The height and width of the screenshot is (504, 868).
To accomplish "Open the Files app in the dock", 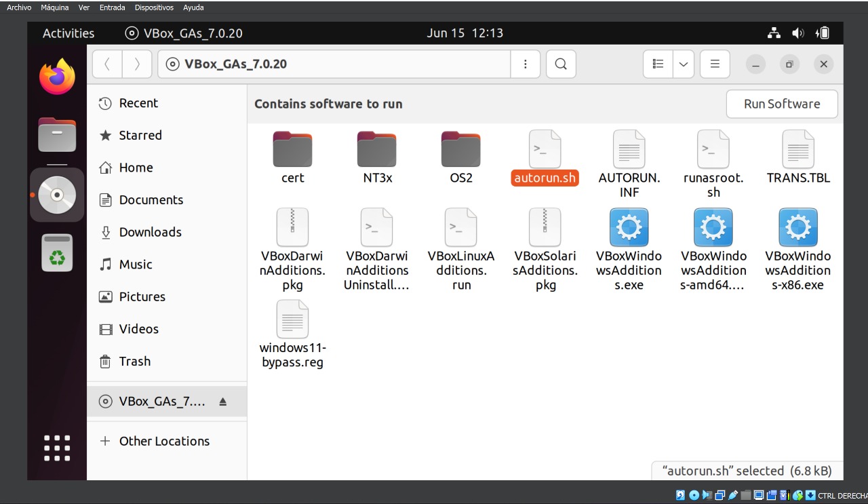I will click(x=57, y=135).
